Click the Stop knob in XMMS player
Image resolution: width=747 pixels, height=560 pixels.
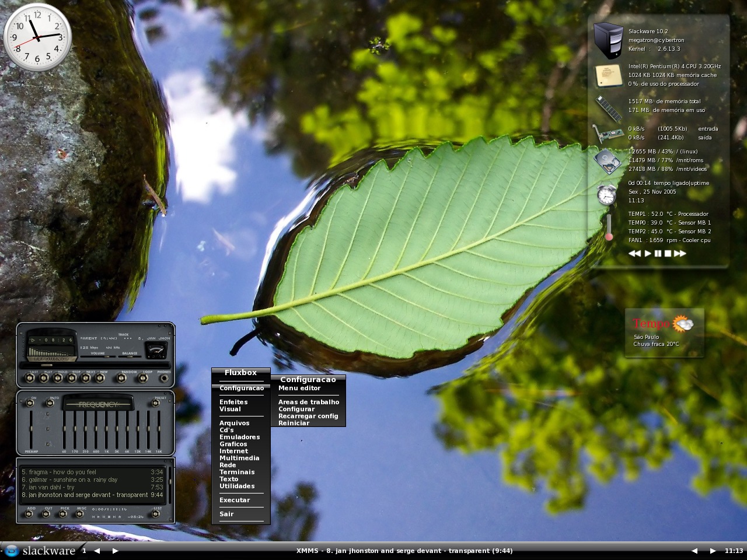coord(72,378)
